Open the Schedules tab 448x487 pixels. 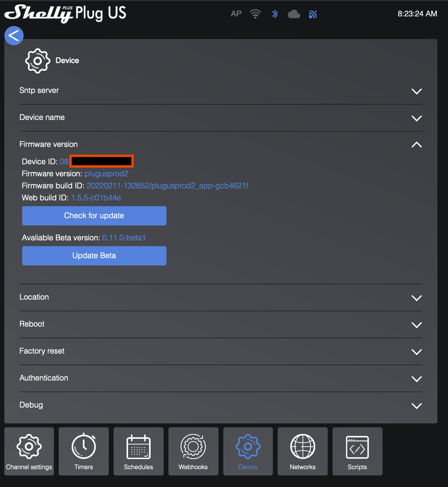pos(139,451)
